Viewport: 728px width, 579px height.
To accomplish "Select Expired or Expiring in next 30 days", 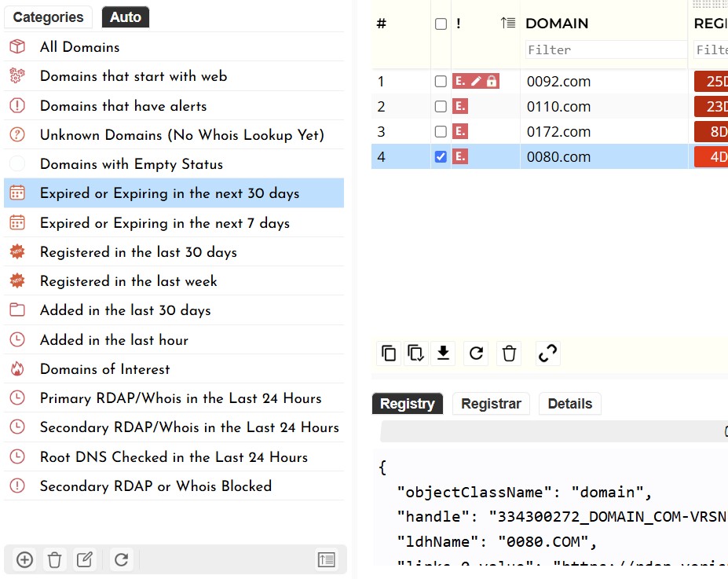I will coord(174,193).
